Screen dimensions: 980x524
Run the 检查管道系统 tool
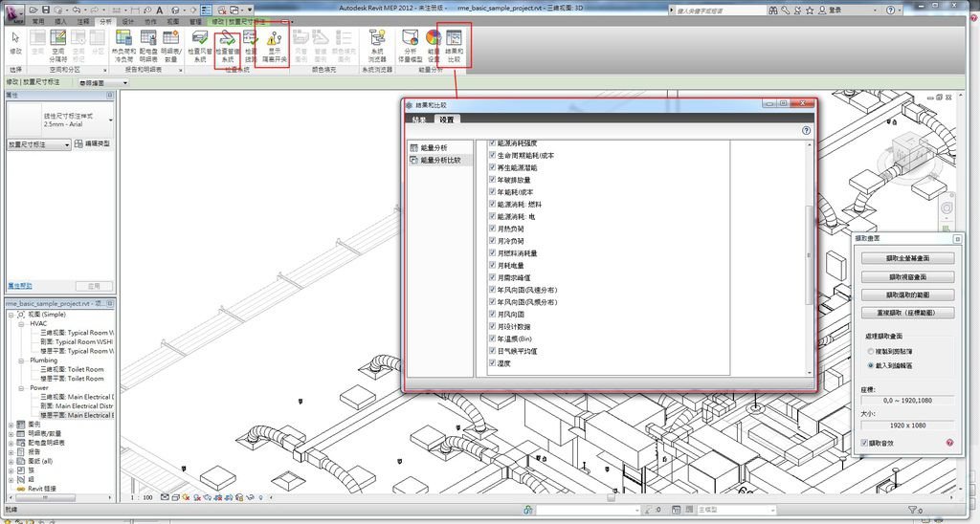pos(228,48)
